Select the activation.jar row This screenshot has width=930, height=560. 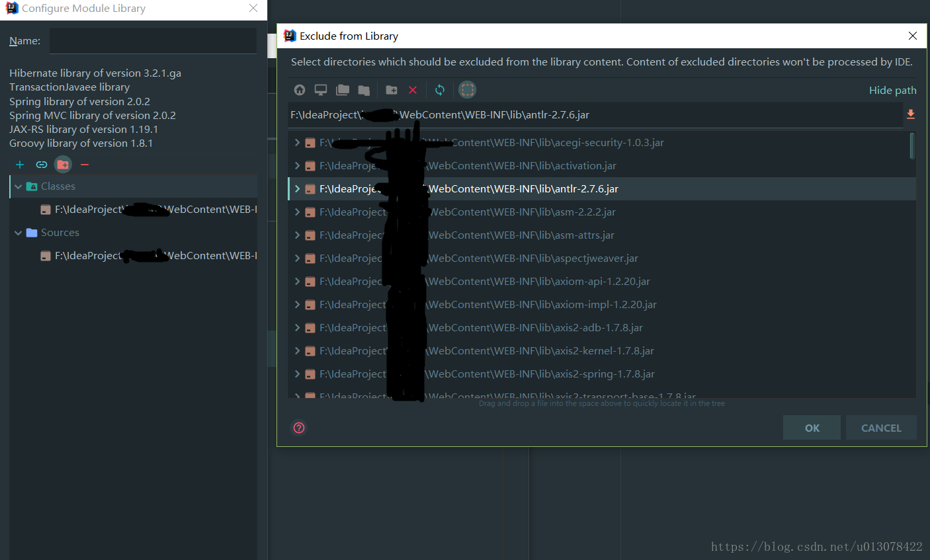tap(602, 166)
